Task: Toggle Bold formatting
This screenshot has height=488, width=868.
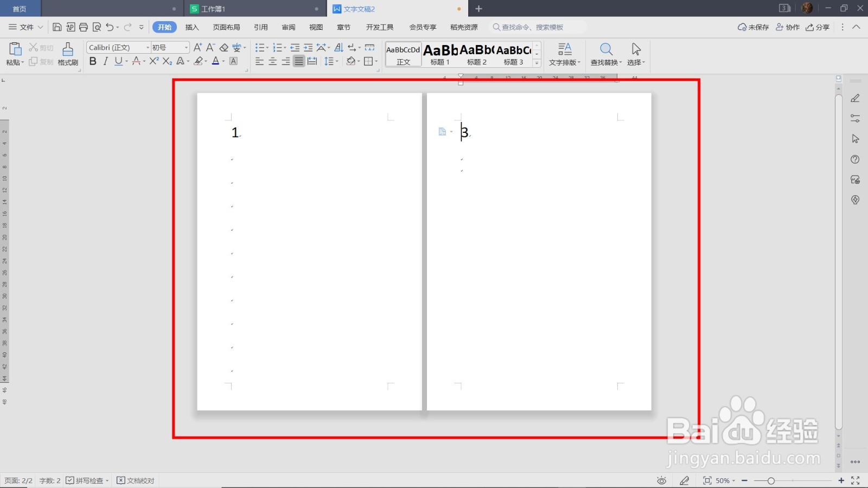Action: (93, 61)
